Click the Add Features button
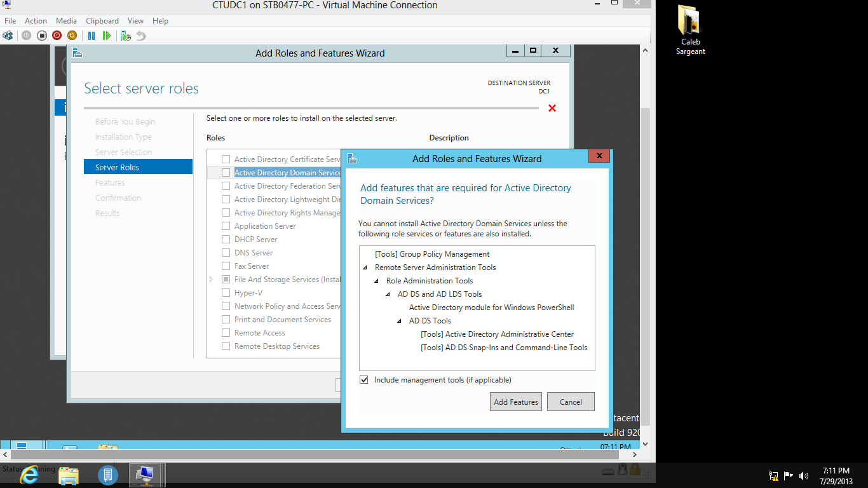The width and height of the screenshot is (868, 488). [x=516, y=402]
